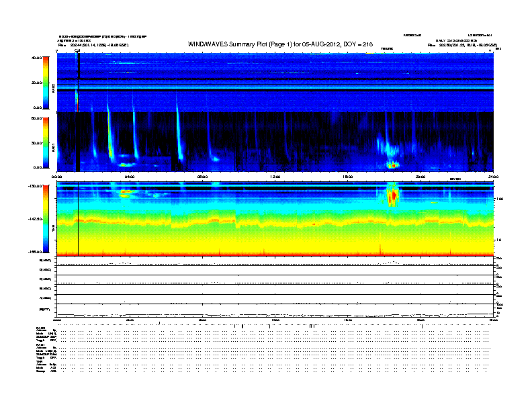Click the RAD1 rainbow color bar

click(x=46, y=143)
